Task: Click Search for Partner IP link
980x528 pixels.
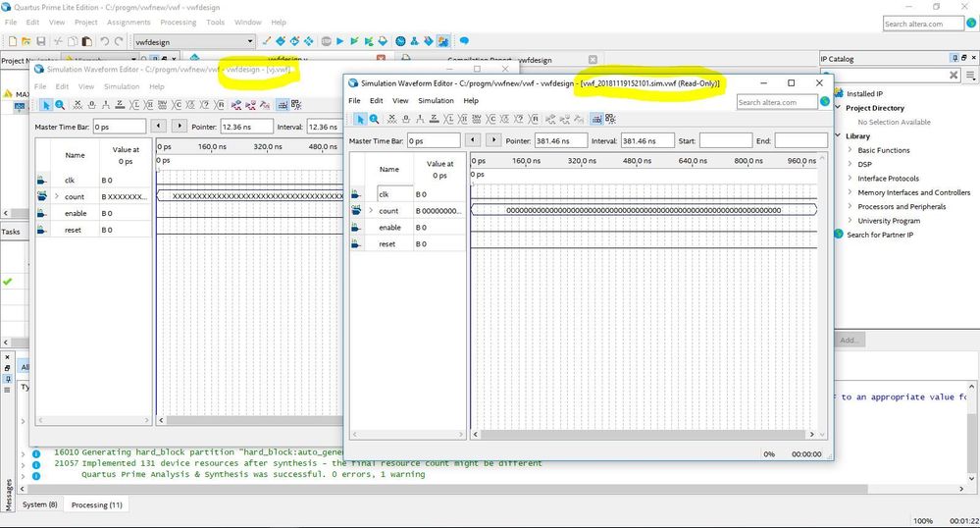Action: [880, 235]
